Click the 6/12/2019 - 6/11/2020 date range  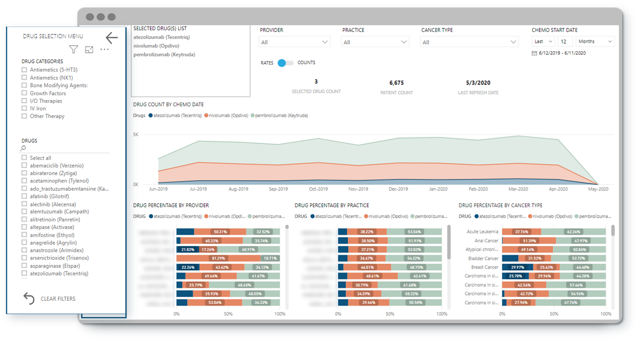point(562,53)
